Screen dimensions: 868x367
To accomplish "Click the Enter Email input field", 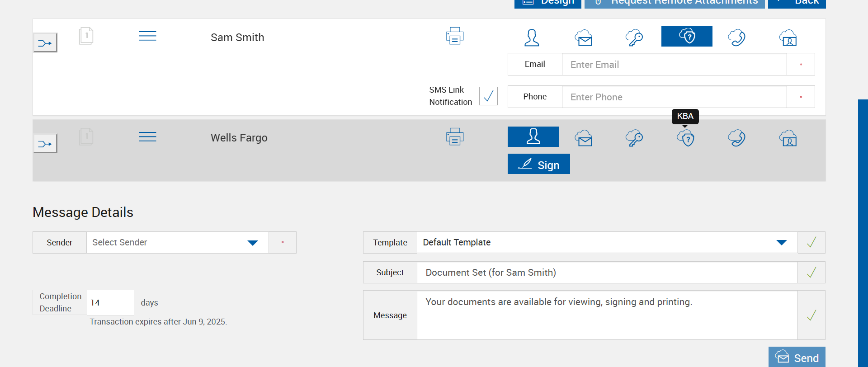I will point(674,65).
